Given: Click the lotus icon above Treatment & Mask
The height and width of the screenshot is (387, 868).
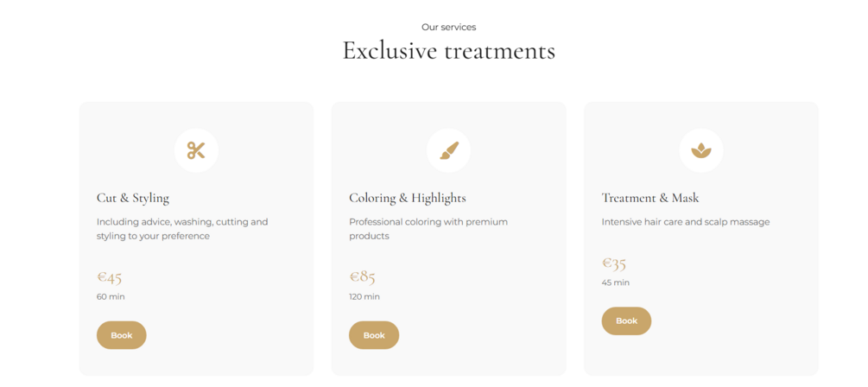Looking at the screenshot, I should (x=700, y=150).
